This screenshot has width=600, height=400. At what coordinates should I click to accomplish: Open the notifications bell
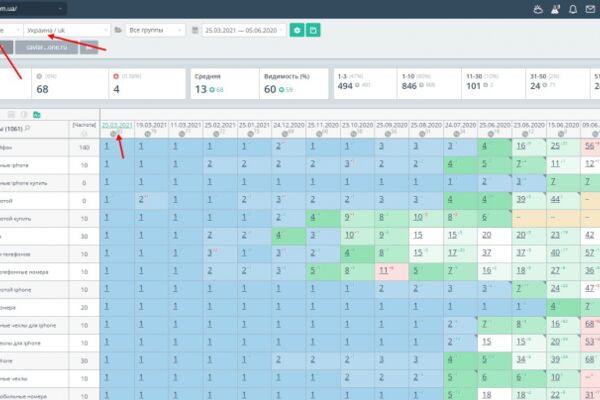pos(573,10)
